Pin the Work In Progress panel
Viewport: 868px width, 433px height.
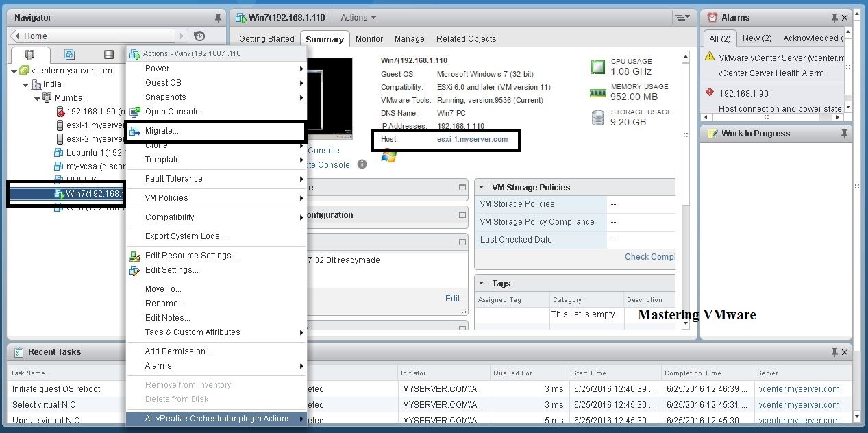(x=843, y=134)
